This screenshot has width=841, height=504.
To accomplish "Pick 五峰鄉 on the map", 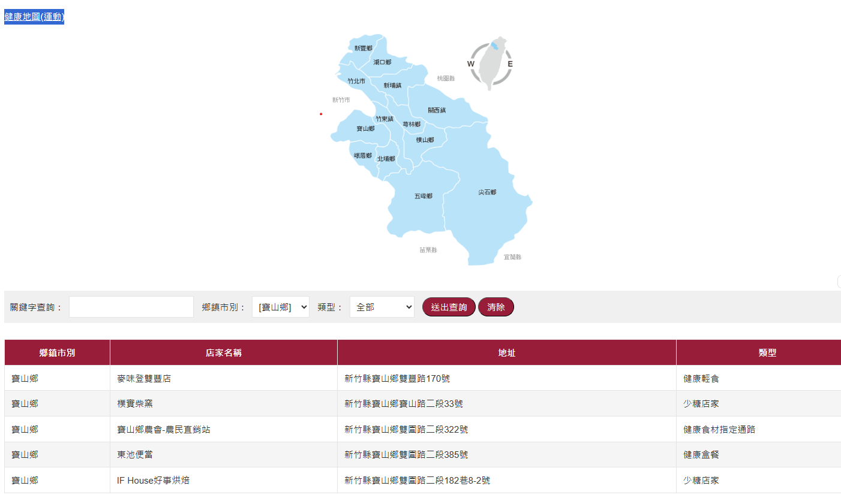I will tap(423, 196).
